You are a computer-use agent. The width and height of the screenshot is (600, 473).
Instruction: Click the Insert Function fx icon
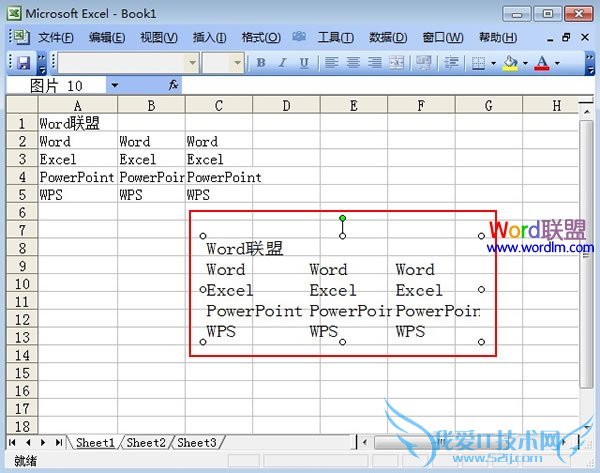(x=173, y=85)
